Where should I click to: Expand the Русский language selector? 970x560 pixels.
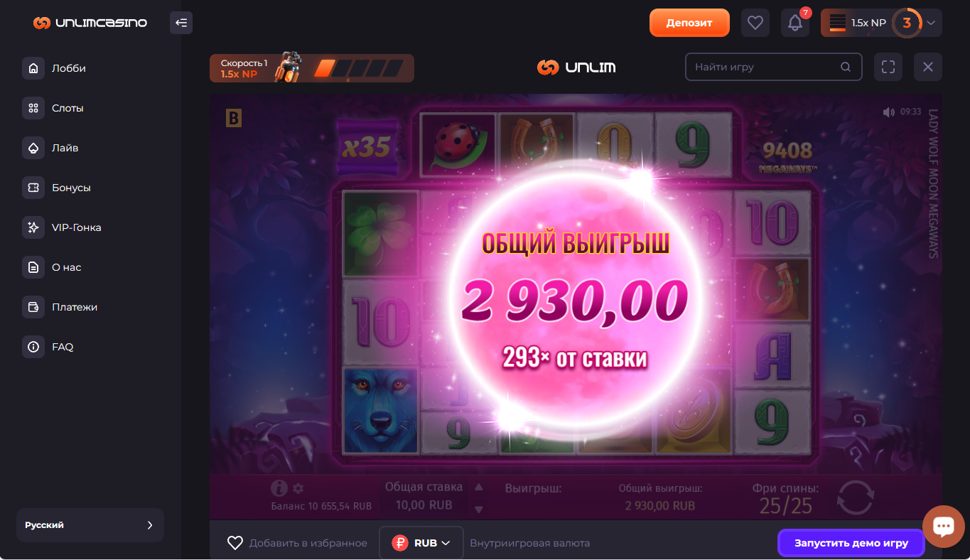[x=90, y=525]
